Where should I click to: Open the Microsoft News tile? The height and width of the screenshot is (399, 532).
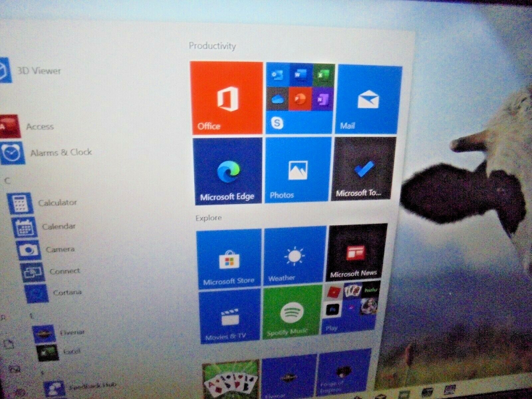pos(356,253)
